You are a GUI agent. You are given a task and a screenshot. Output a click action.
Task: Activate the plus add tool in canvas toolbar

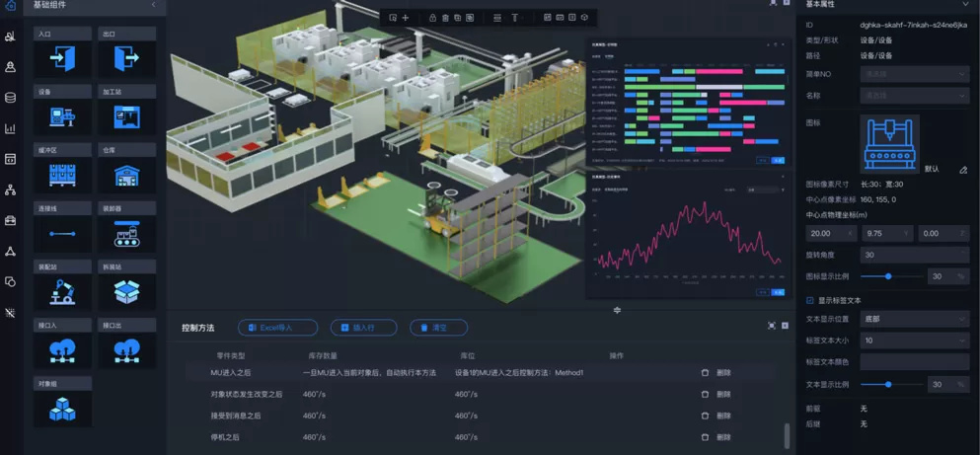405,18
